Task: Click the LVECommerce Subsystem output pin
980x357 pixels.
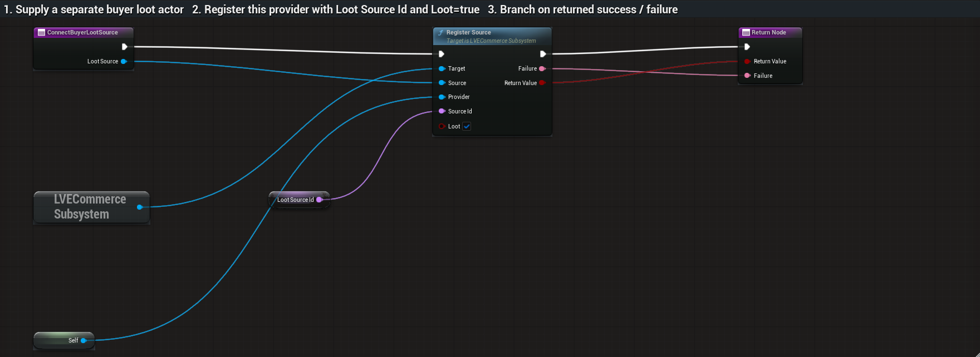Action: click(140, 207)
